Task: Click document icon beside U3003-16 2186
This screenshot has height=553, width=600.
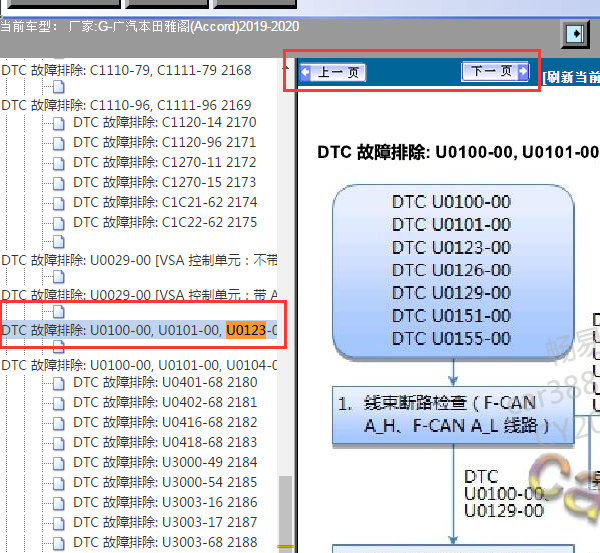Action: 59,503
